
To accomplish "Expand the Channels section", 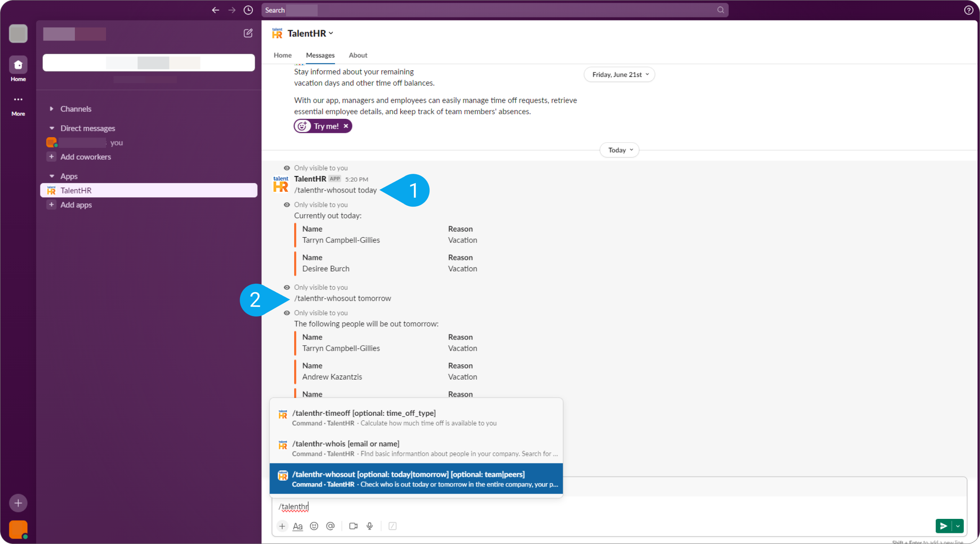I will [52, 109].
